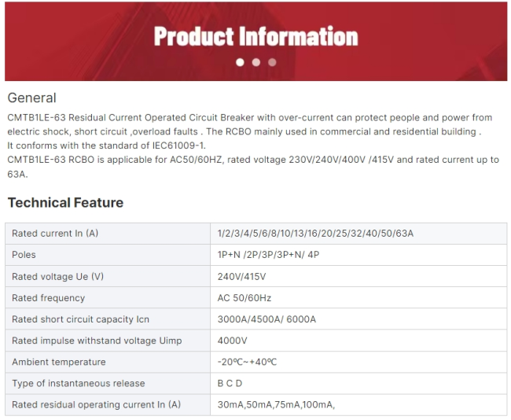
Task: Select the 1P+N /2P/3P/3P+N/ 4P value
Action: (x=268, y=255)
